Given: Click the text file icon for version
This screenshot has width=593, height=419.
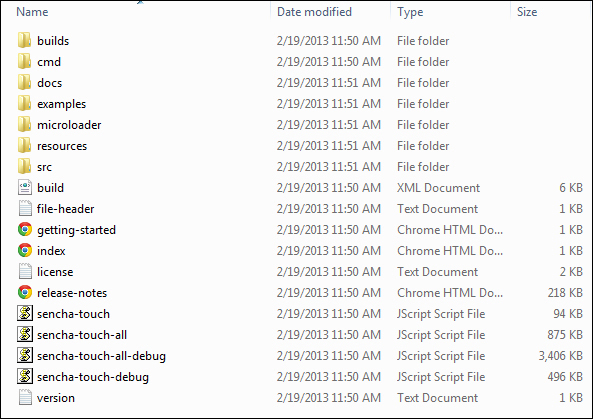Looking at the screenshot, I should click(x=25, y=397).
